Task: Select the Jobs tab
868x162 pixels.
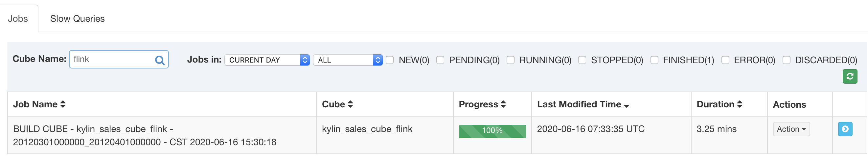Action: tap(18, 18)
